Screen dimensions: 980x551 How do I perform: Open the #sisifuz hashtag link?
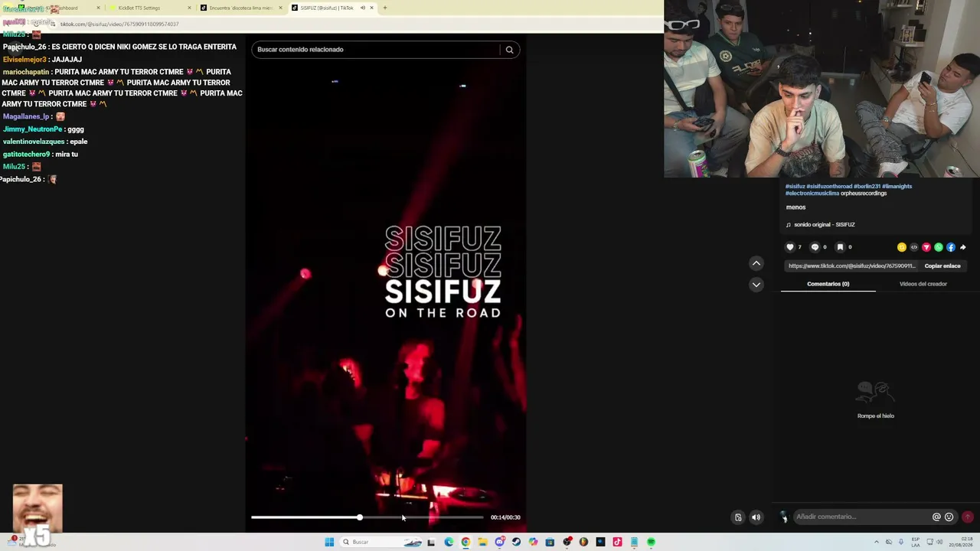(x=795, y=187)
